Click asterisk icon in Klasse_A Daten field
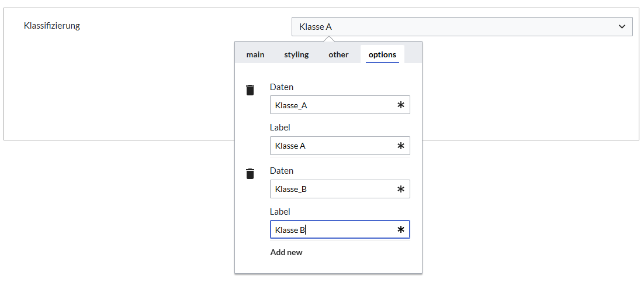 (x=401, y=105)
